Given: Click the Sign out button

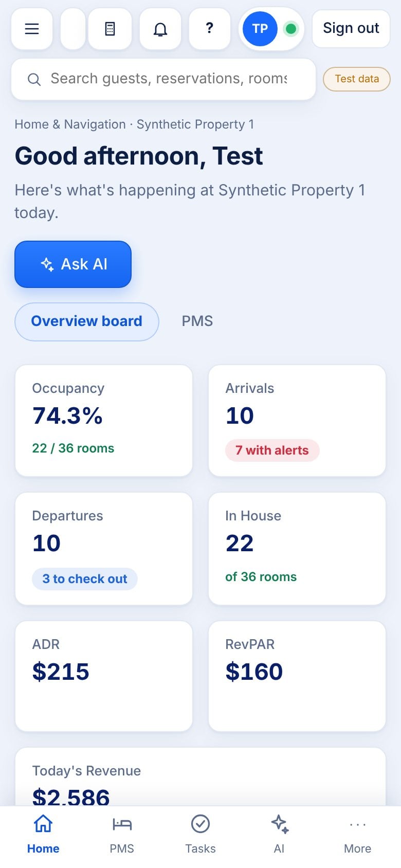Looking at the screenshot, I should (x=351, y=29).
